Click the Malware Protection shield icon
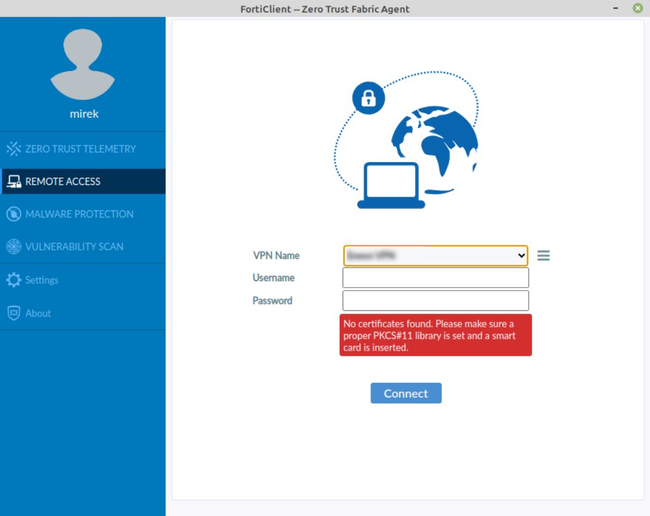 click(x=14, y=214)
